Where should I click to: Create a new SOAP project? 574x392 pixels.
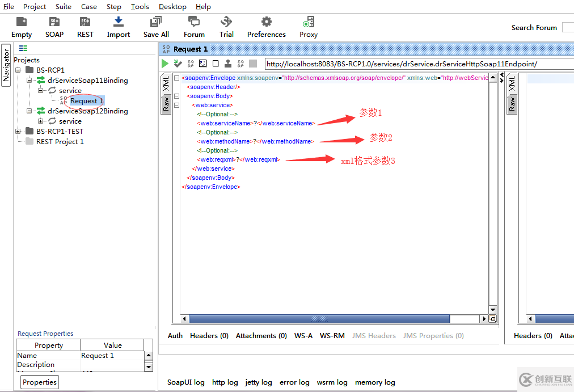click(x=54, y=26)
